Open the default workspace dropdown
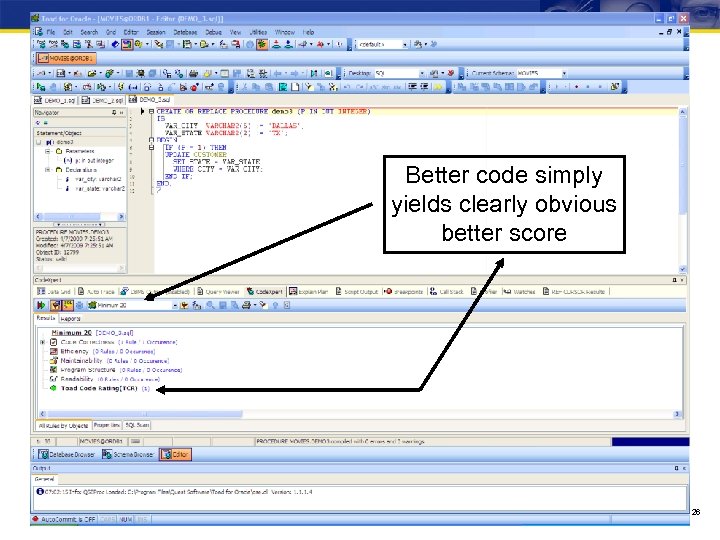This screenshot has height=540, width=720. [x=405, y=45]
